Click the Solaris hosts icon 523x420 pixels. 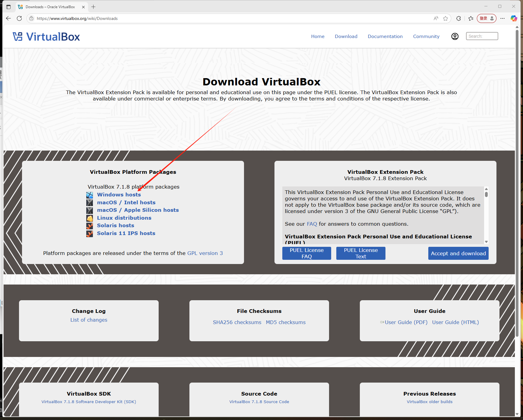click(x=90, y=226)
